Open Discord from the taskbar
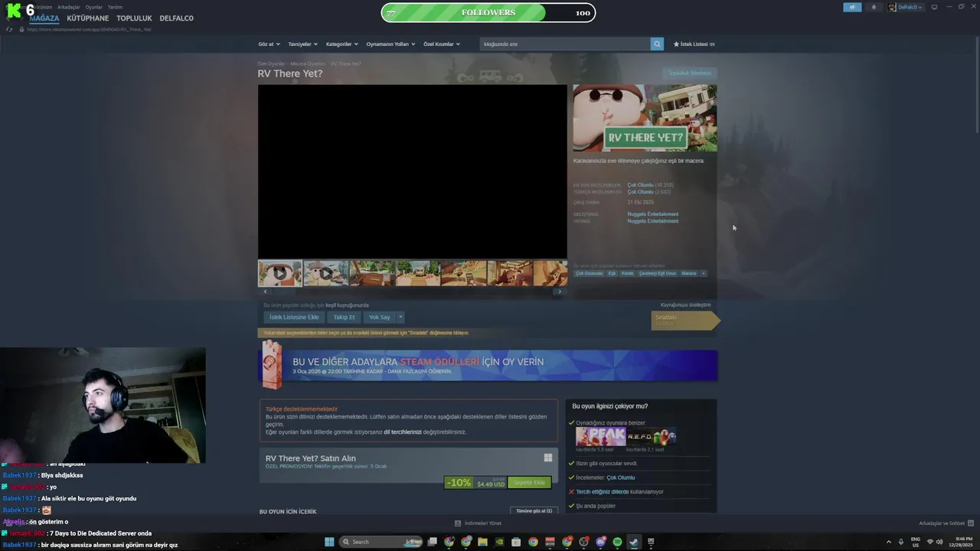 600,542
